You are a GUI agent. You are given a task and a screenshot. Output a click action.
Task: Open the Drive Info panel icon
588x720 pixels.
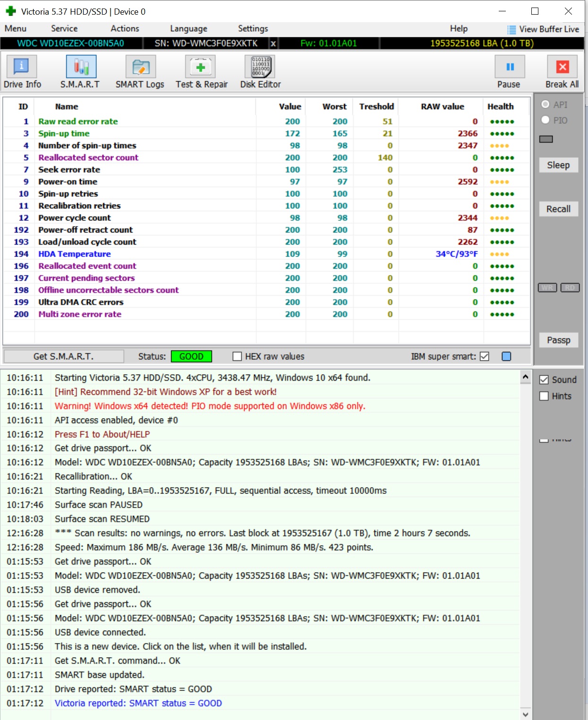[x=21, y=67]
